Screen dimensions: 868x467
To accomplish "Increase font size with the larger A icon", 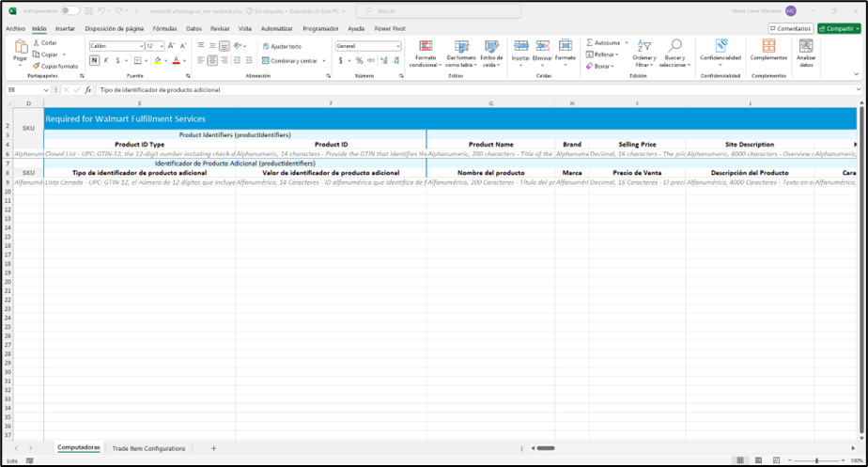I will click(171, 46).
